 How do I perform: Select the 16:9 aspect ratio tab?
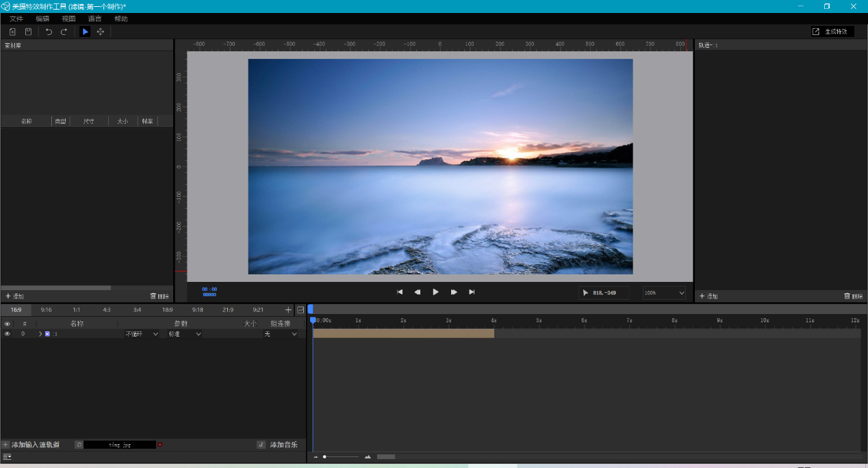pyautogui.click(x=16, y=310)
